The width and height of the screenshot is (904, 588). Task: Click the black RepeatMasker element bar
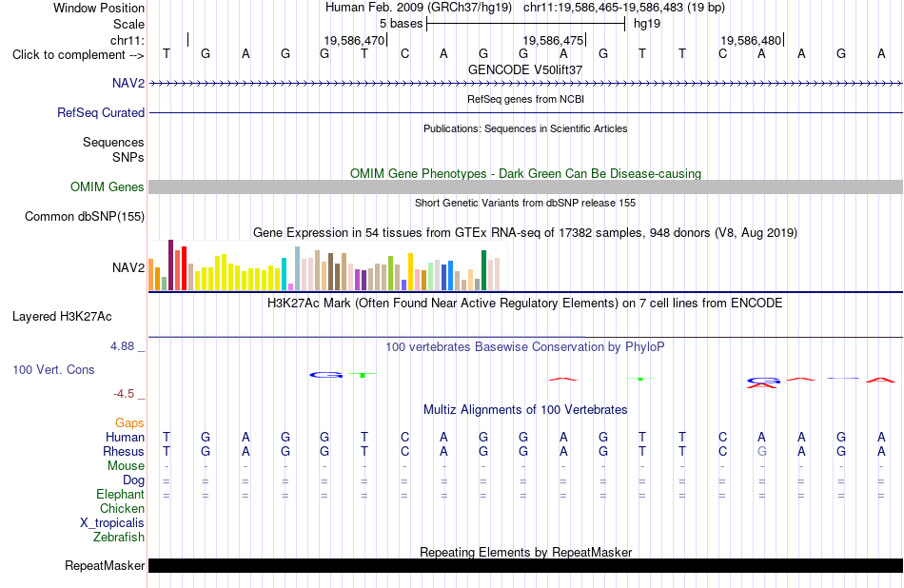click(x=525, y=565)
